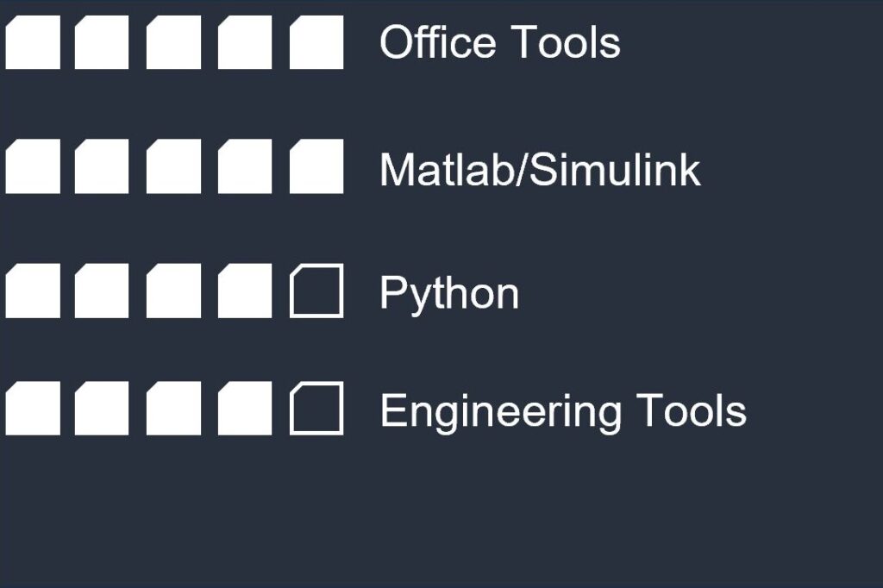Select the first Python rating square
This screenshot has width=883, height=588.
pos(33,291)
